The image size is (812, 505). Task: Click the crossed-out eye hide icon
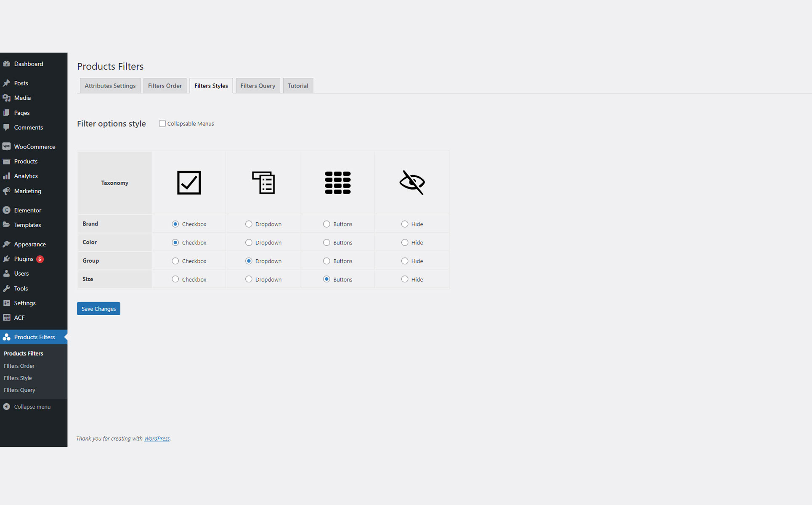[x=412, y=183]
